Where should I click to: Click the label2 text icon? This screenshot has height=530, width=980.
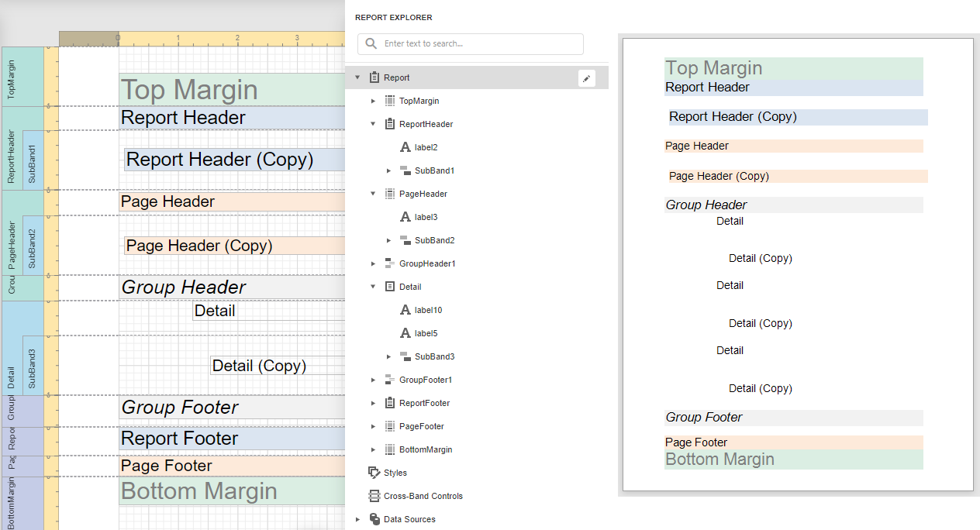[x=405, y=147]
